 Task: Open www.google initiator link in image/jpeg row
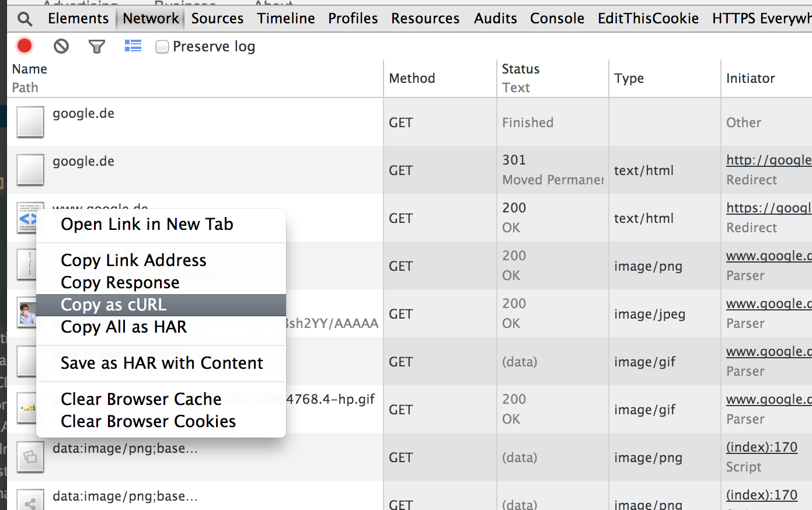[x=769, y=303]
